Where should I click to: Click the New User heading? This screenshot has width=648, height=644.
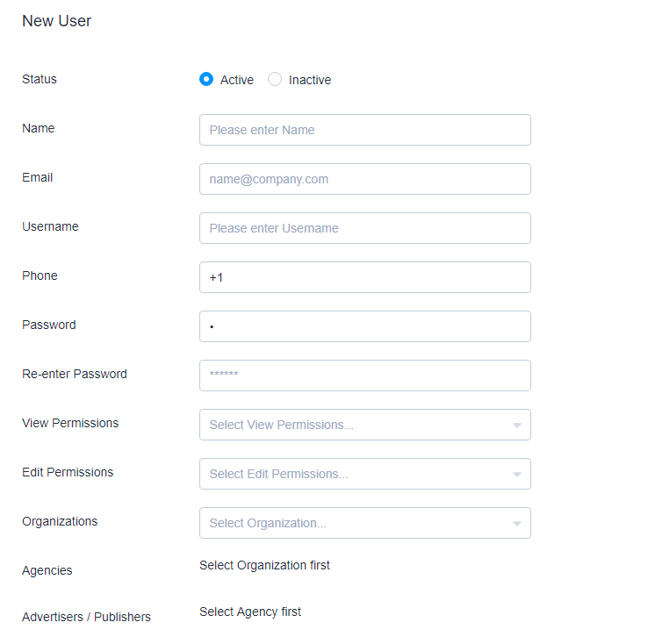point(56,21)
